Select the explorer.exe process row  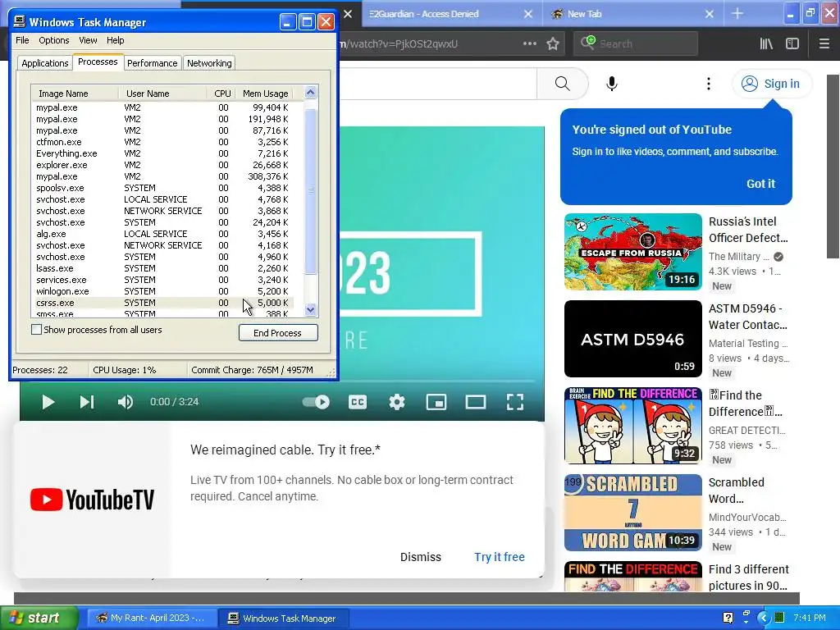(x=163, y=165)
